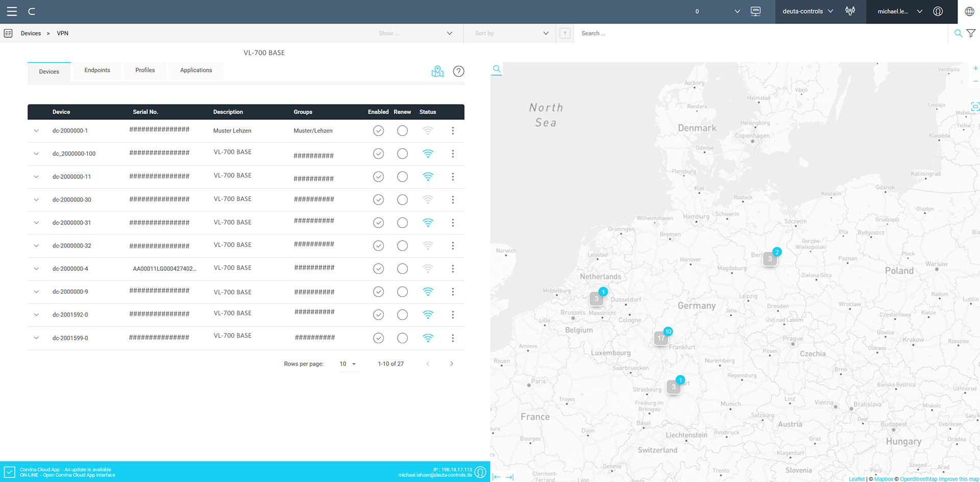The height and width of the screenshot is (482, 980).
Task: Open the Rows per page dropdown
Action: (x=349, y=364)
